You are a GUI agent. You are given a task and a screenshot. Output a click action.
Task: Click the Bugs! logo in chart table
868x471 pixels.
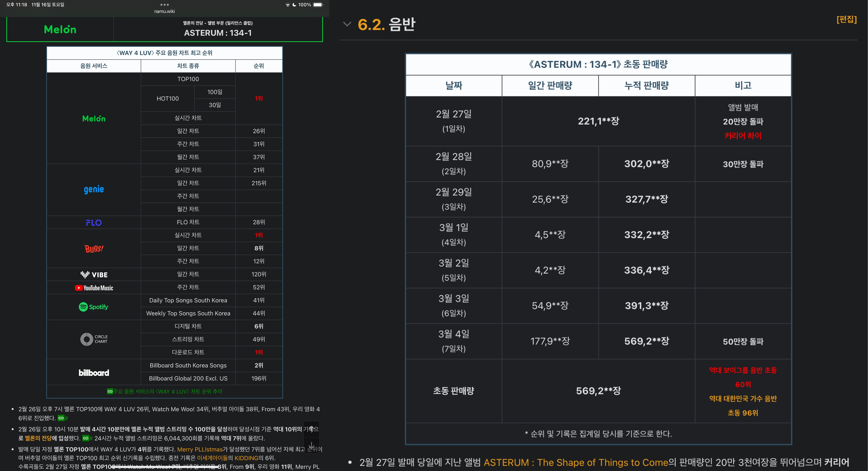click(x=94, y=249)
